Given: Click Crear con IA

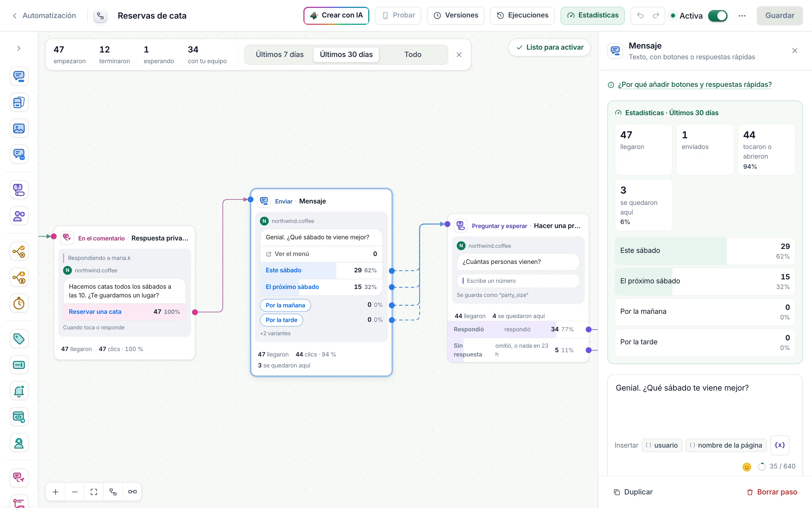Looking at the screenshot, I should pyautogui.click(x=336, y=16).
